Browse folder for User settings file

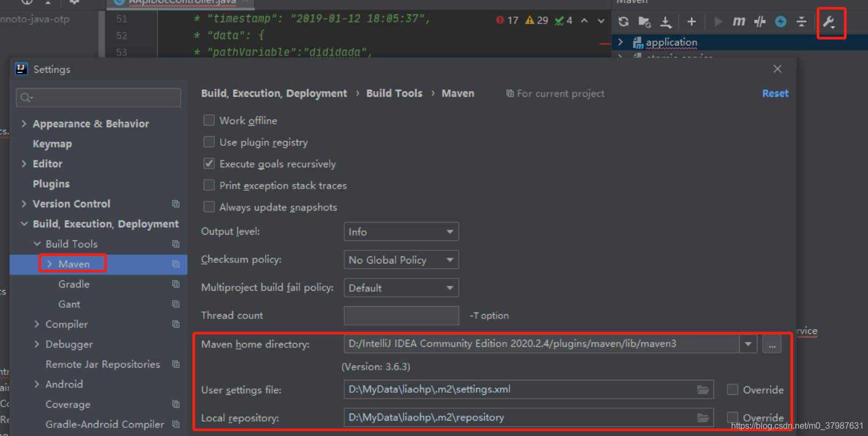click(703, 390)
